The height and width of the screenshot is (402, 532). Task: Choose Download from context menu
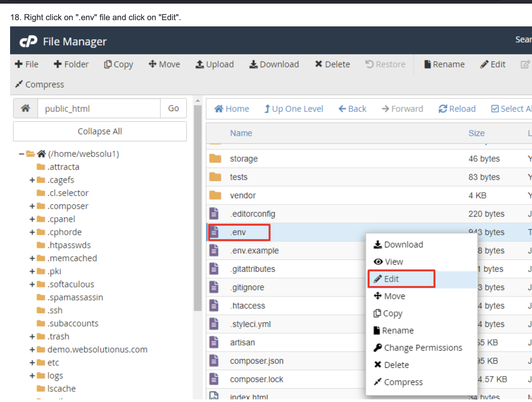(x=399, y=245)
